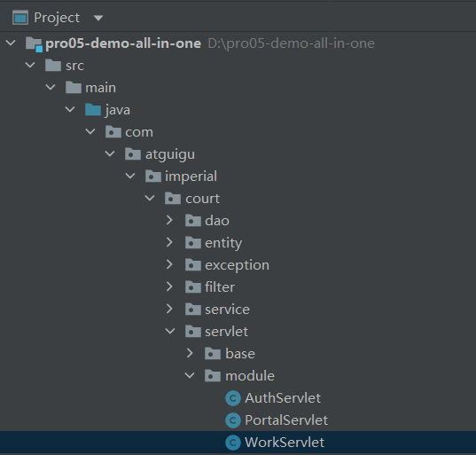Collapse the servlet package

coord(170,331)
